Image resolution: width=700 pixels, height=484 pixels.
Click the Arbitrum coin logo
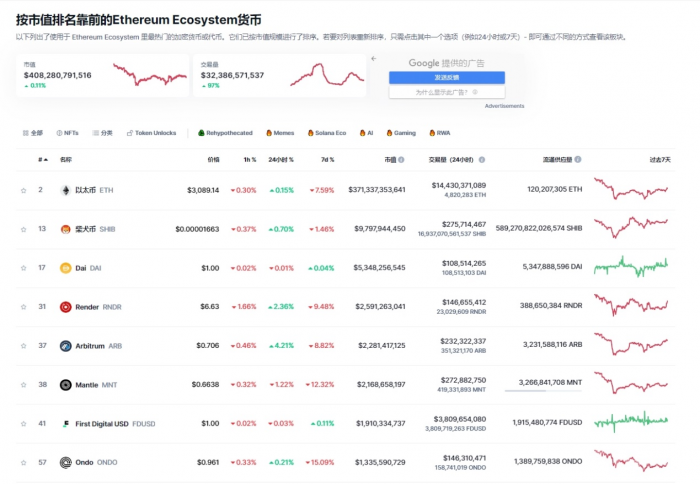tap(66, 346)
